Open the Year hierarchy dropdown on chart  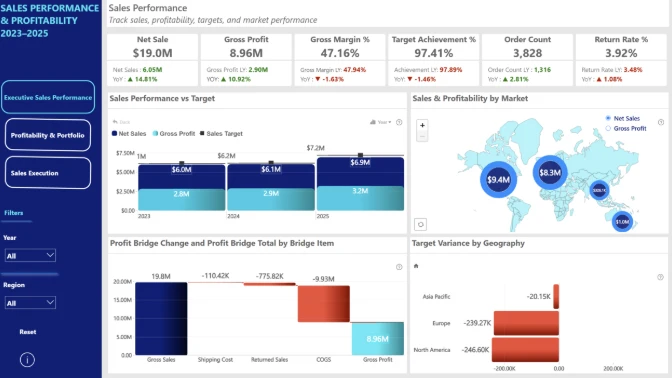tap(381, 122)
